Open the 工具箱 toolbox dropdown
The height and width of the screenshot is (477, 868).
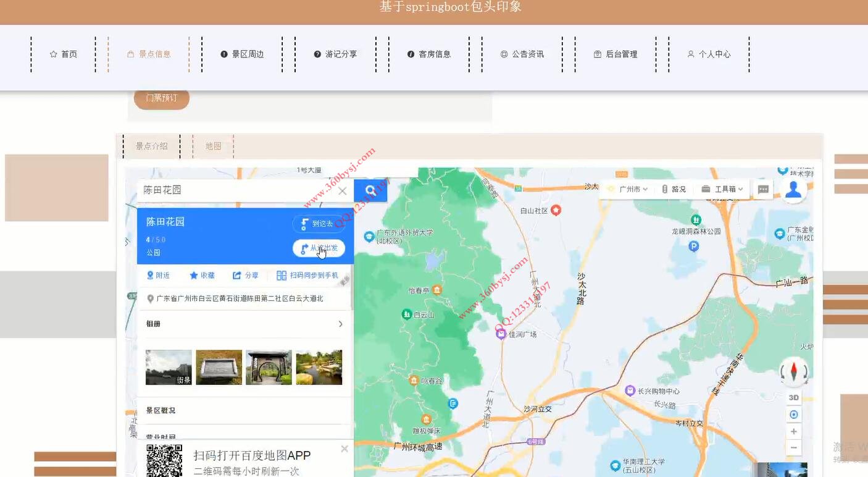point(722,189)
